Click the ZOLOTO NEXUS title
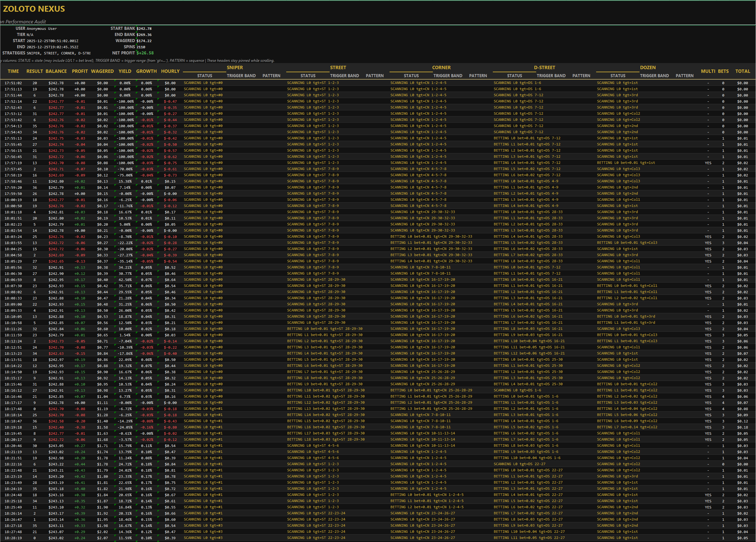The width and height of the screenshot is (756, 542). (x=34, y=9)
